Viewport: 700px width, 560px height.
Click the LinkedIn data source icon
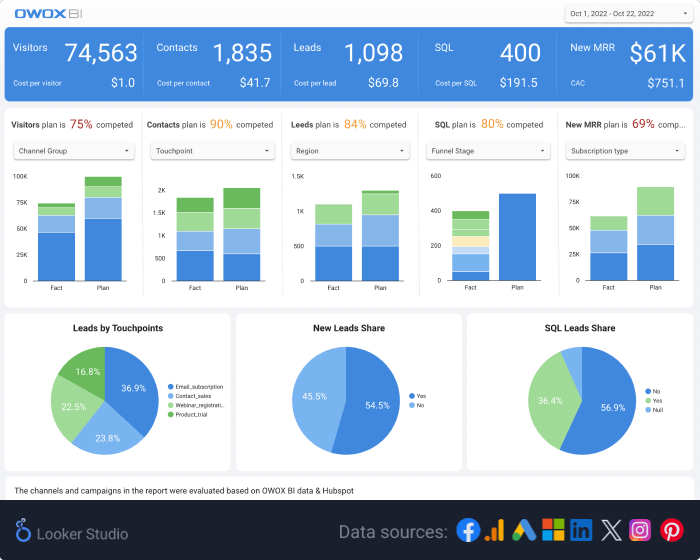581,530
